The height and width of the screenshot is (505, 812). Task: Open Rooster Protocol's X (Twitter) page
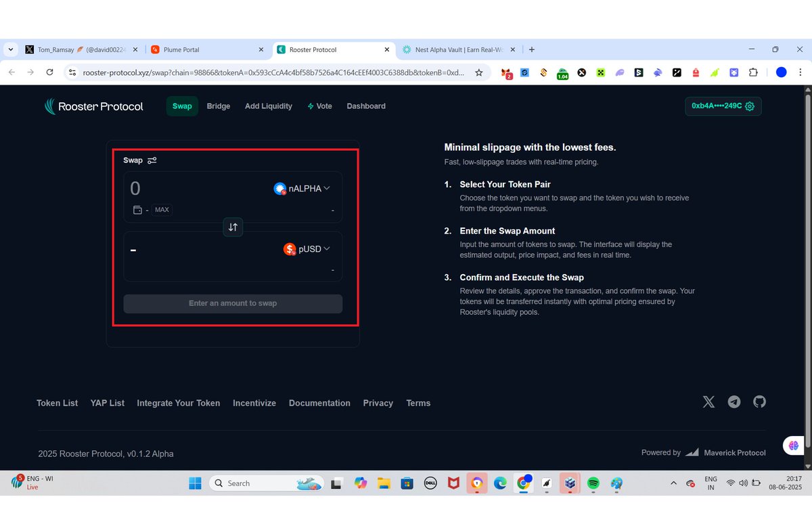point(708,401)
